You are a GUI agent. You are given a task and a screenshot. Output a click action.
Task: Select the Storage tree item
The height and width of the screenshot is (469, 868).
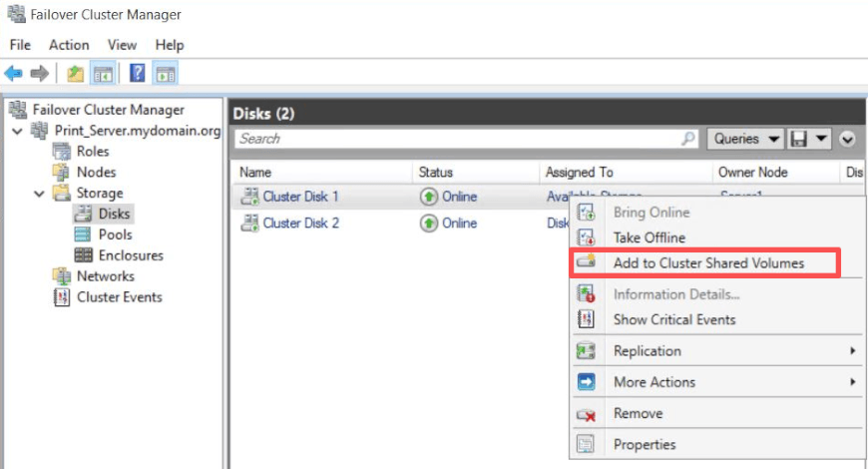pyautogui.click(x=100, y=194)
